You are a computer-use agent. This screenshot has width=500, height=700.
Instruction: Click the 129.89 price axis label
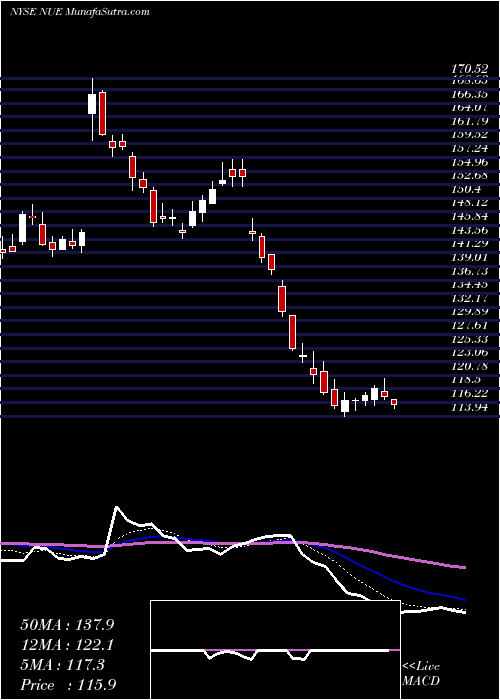471,312
